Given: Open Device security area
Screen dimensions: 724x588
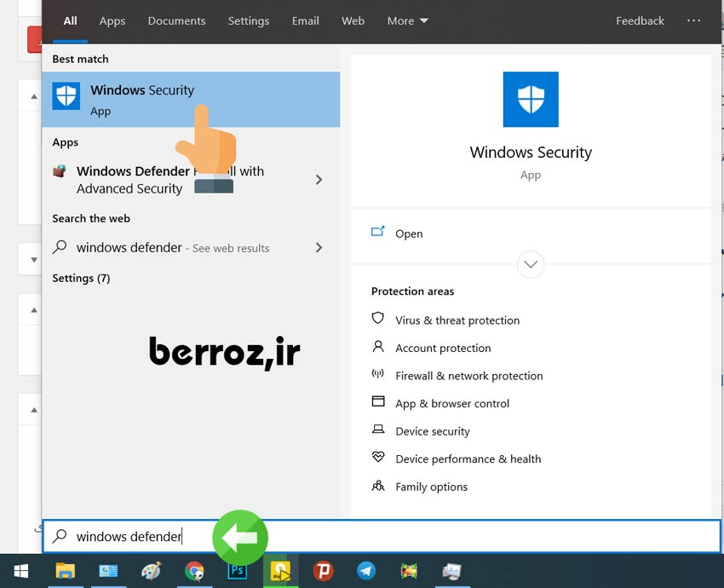Looking at the screenshot, I should point(432,431).
